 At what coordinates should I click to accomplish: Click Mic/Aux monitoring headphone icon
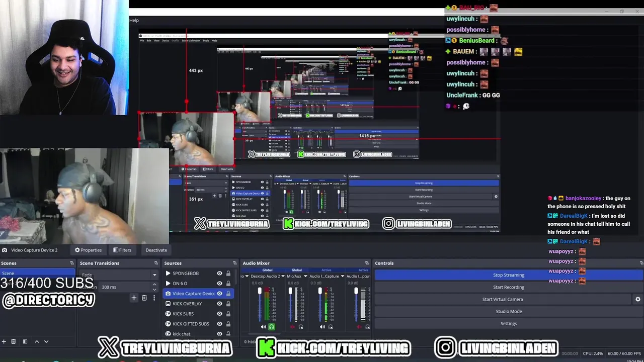[301, 327]
